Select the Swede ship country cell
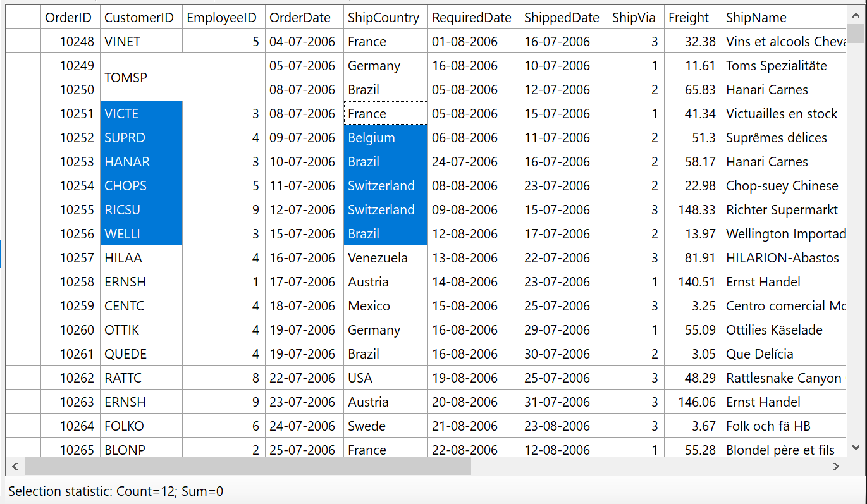This screenshot has width=867, height=504. (386, 426)
